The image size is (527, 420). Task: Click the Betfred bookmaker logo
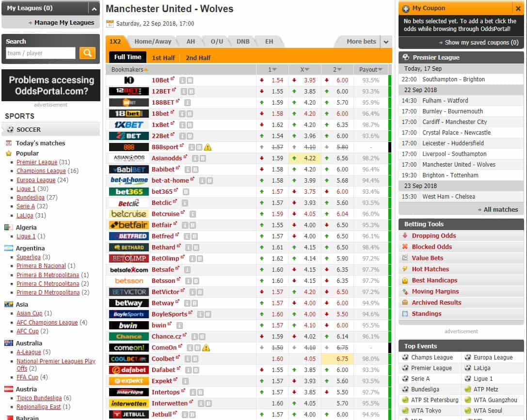pos(129,236)
